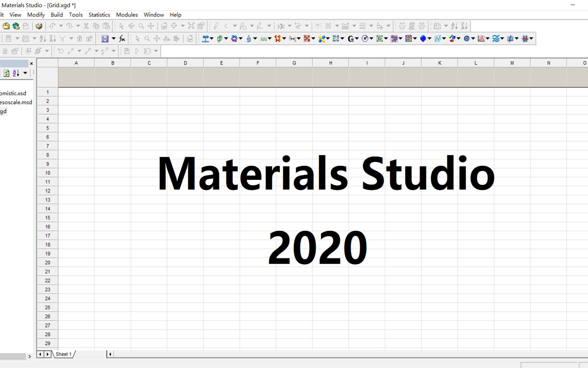Open the Modules menu

(127, 15)
